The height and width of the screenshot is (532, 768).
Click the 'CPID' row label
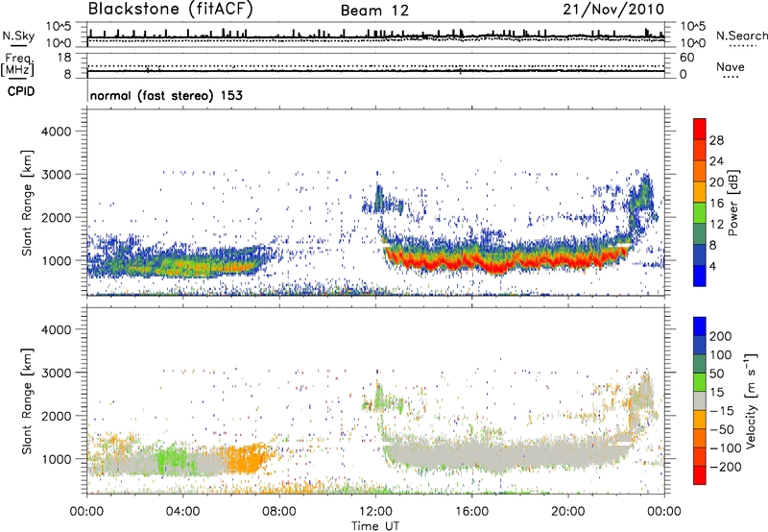[x=21, y=91]
